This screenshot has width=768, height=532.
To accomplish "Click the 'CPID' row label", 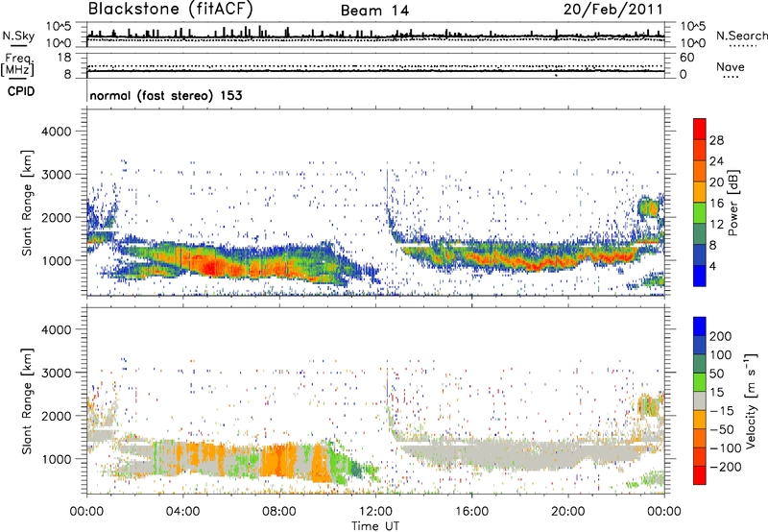I will (21, 91).
